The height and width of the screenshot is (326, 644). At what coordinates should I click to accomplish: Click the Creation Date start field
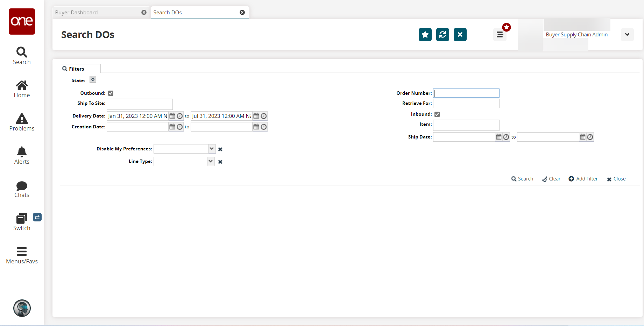[x=137, y=127]
